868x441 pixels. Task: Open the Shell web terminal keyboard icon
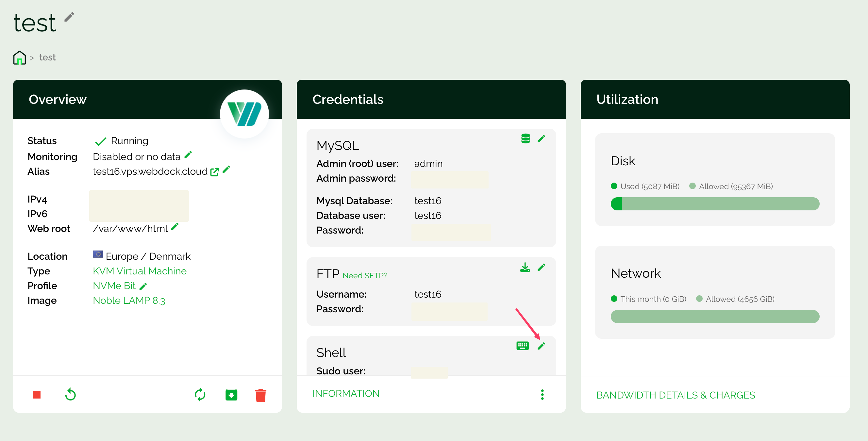pyautogui.click(x=522, y=346)
